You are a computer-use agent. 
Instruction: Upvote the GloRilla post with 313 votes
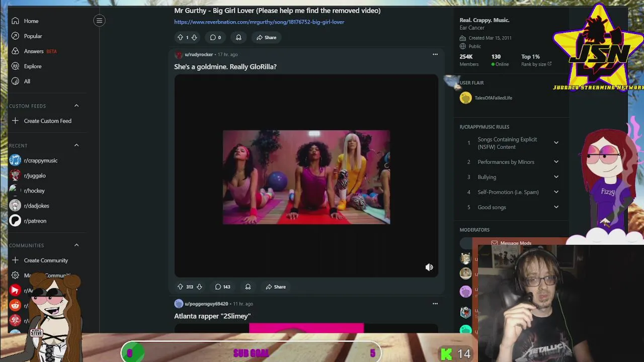tap(180, 287)
